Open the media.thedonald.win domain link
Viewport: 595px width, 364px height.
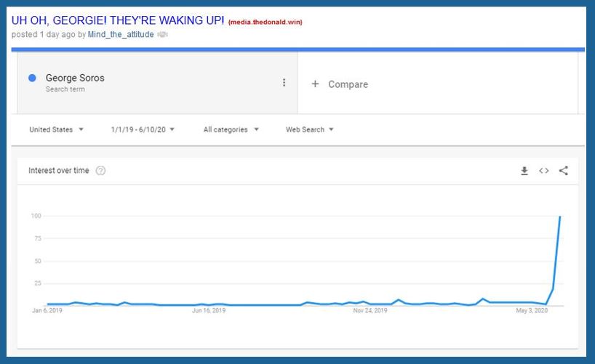[x=265, y=22]
